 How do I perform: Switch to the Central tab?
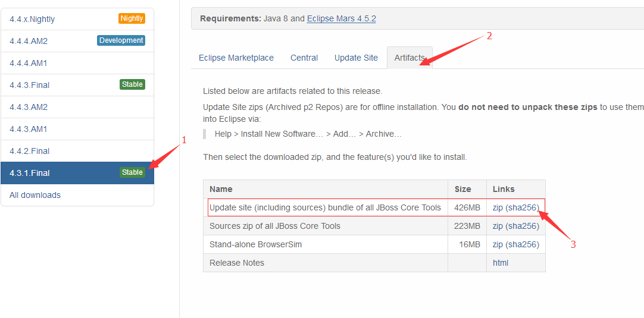[304, 58]
